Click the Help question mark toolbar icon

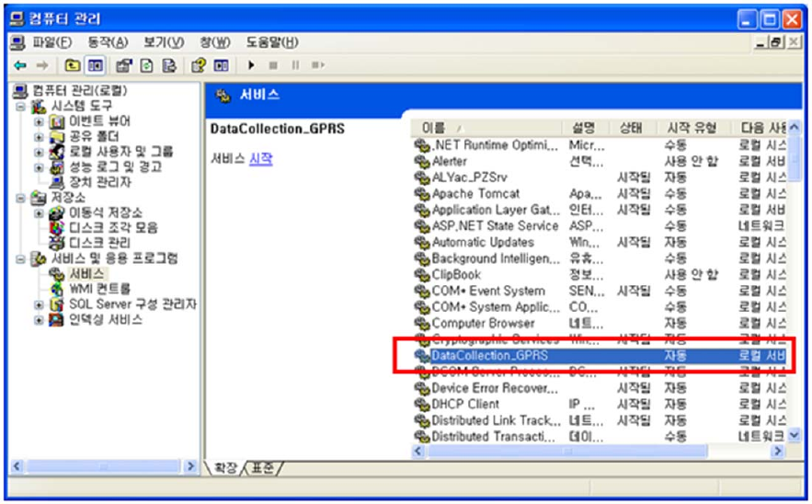pyautogui.click(x=199, y=65)
